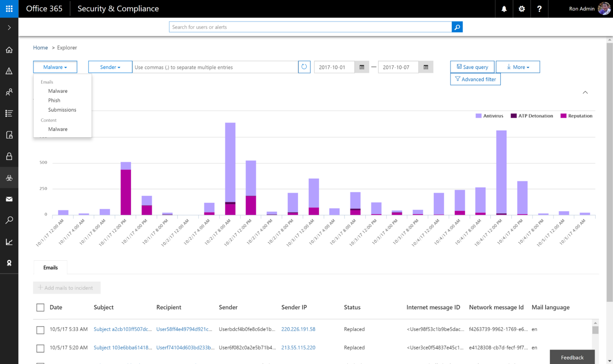Open the sender IP link 220.226.191.58
613x364 pixels.
(x=298, y=329)
